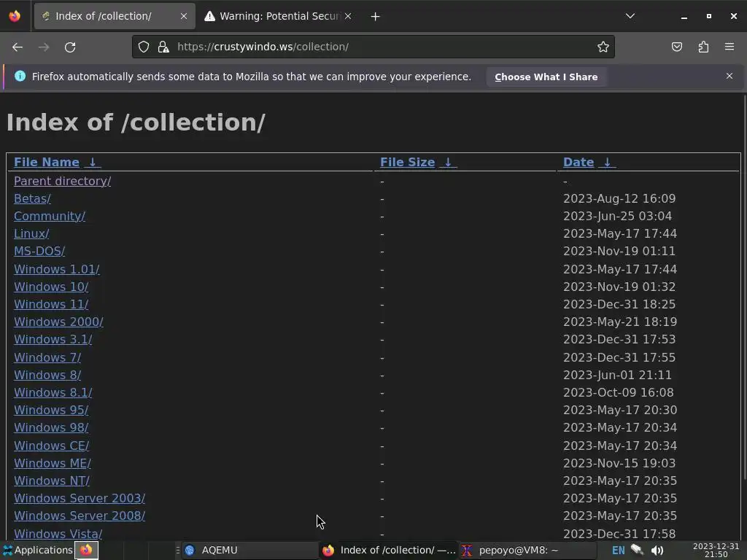Screen dimensions: 747x560
Task: Open the Windows ME/ folder
Action: tap(53, 463)
